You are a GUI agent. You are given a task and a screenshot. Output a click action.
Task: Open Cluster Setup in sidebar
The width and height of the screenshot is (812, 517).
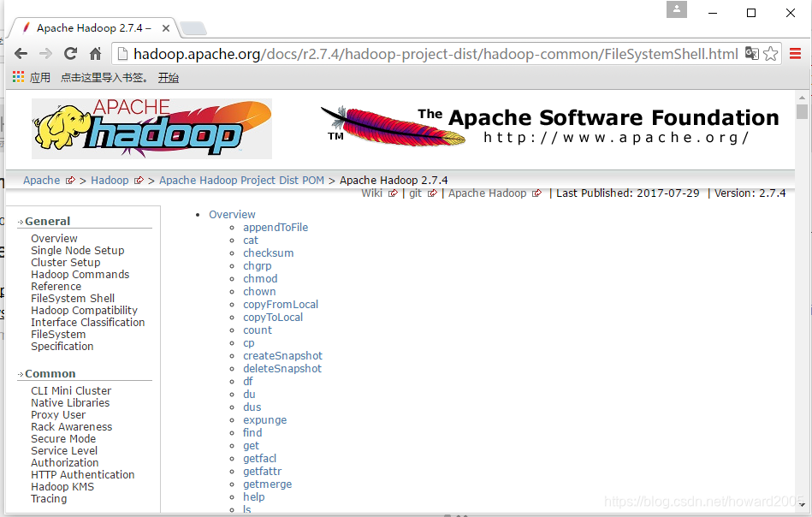tap(66, 262)
